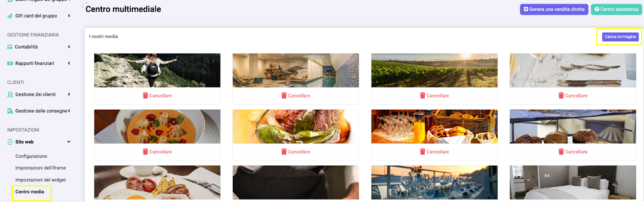
Task: Expand Rapporti finanziari submenu arrow
Action: [x=69, y=63]
